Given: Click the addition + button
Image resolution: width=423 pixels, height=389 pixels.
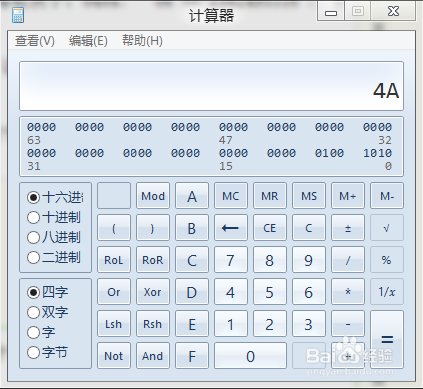Looking at the screenshot, I should tap(348, 356).
